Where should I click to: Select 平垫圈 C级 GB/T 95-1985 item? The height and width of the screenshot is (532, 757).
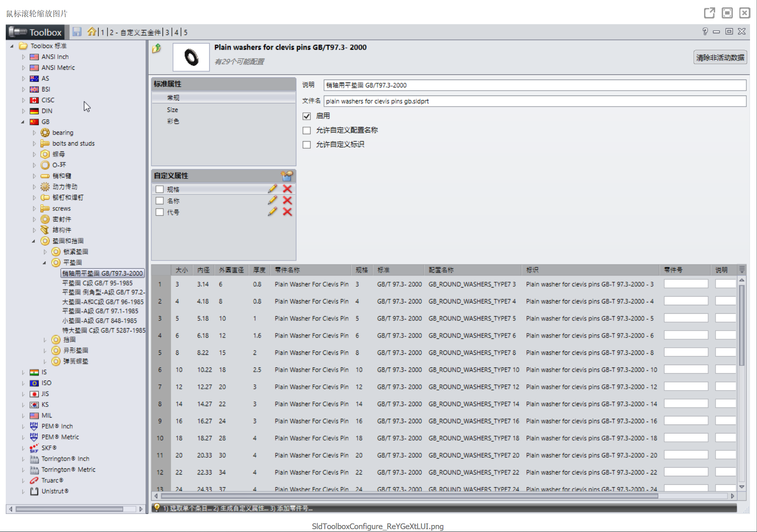(x=97, y=283)
